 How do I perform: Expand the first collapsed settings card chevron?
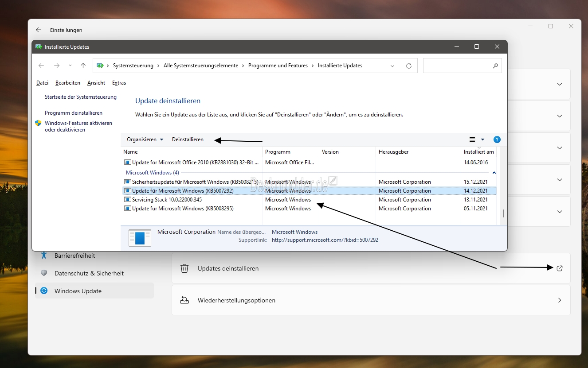tap(560, 84)
